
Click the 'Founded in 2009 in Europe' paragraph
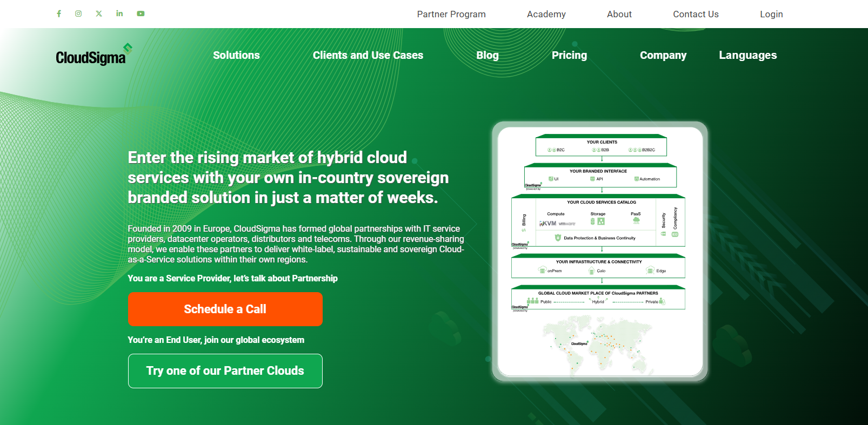pos(296,244)
